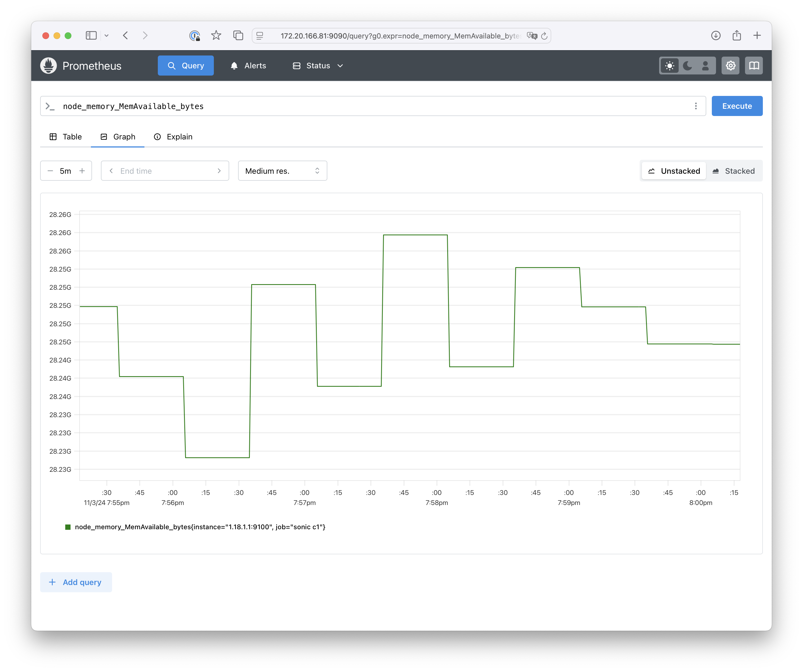Add a new query panel

click(76, 582)
